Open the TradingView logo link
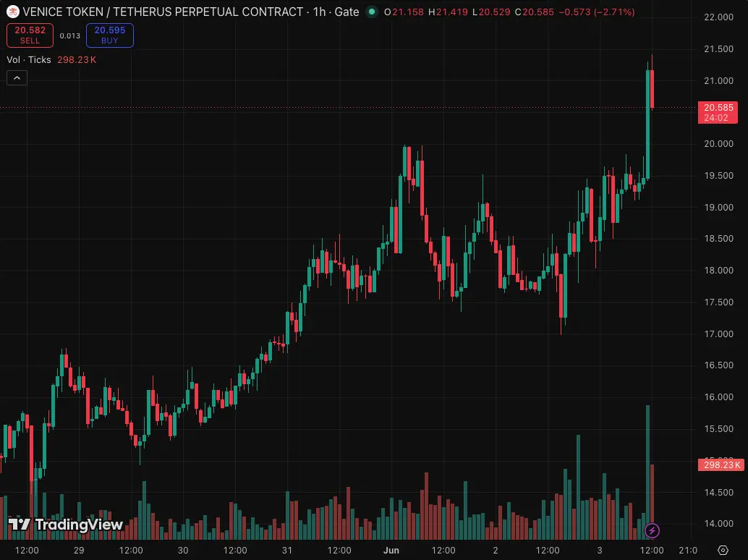 coord(66,525)
